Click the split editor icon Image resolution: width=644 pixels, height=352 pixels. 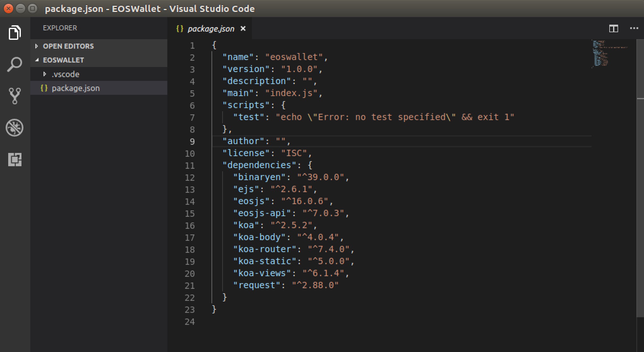[613, 28]
